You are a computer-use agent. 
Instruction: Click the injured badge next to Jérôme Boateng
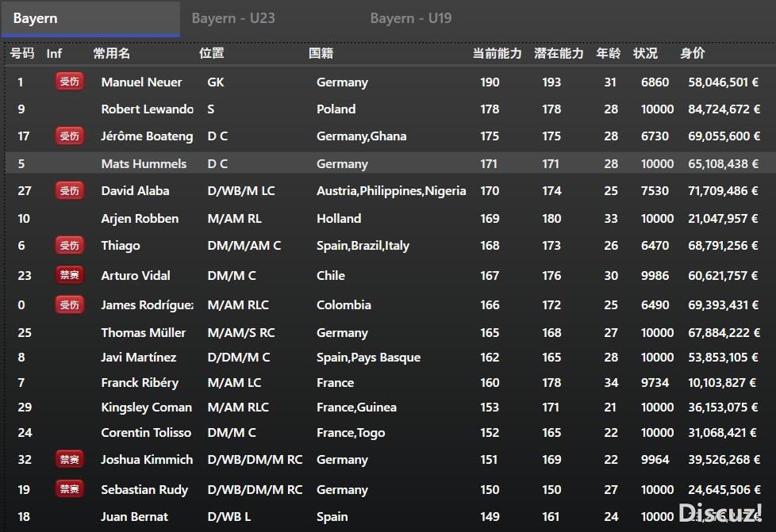coord(69,136)
